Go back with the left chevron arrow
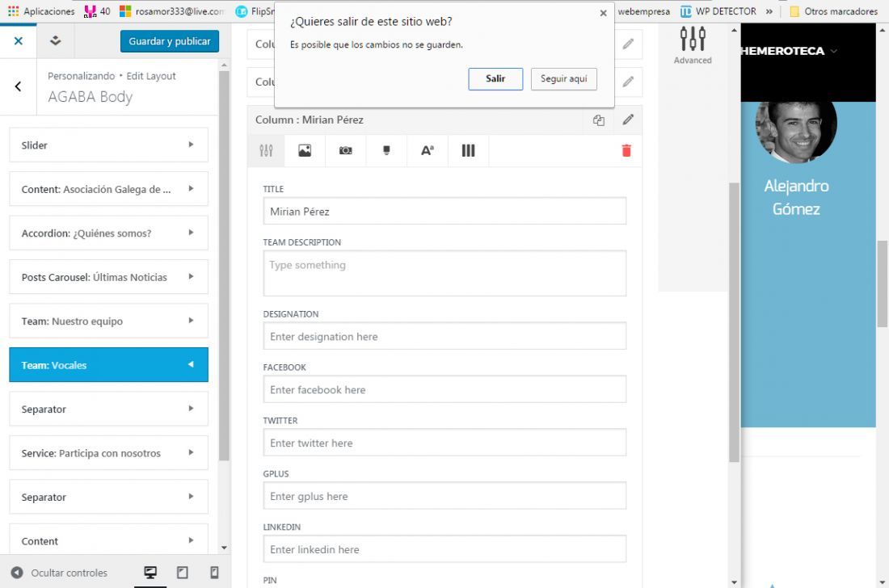Viewport: 889px width, 588px height. tap(18, 86)
